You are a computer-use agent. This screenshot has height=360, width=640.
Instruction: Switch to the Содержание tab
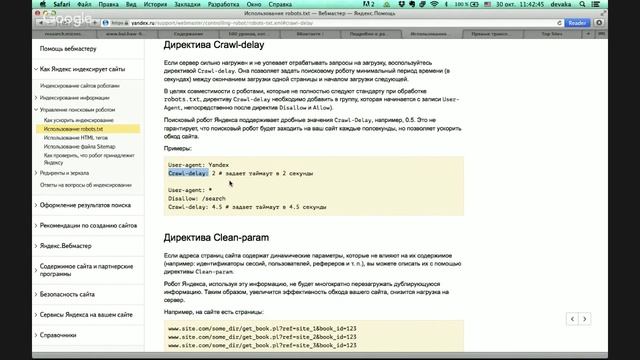click(189, 34)
